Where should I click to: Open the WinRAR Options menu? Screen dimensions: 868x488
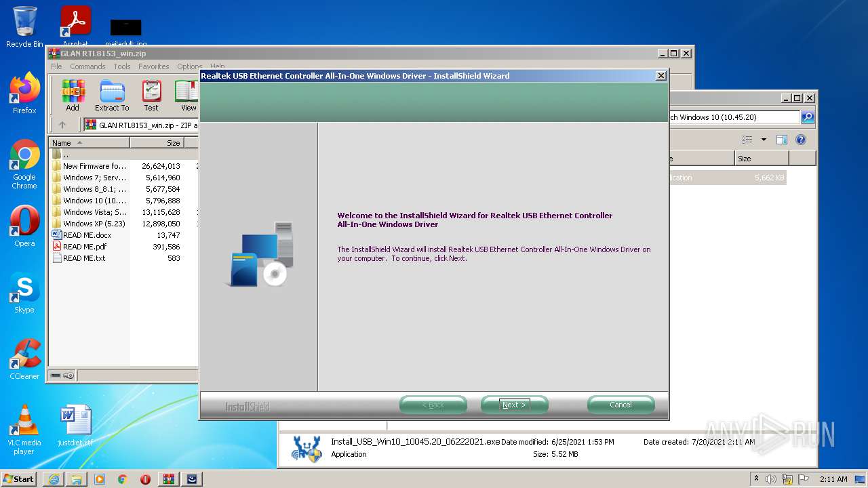(x=190, y=66)
